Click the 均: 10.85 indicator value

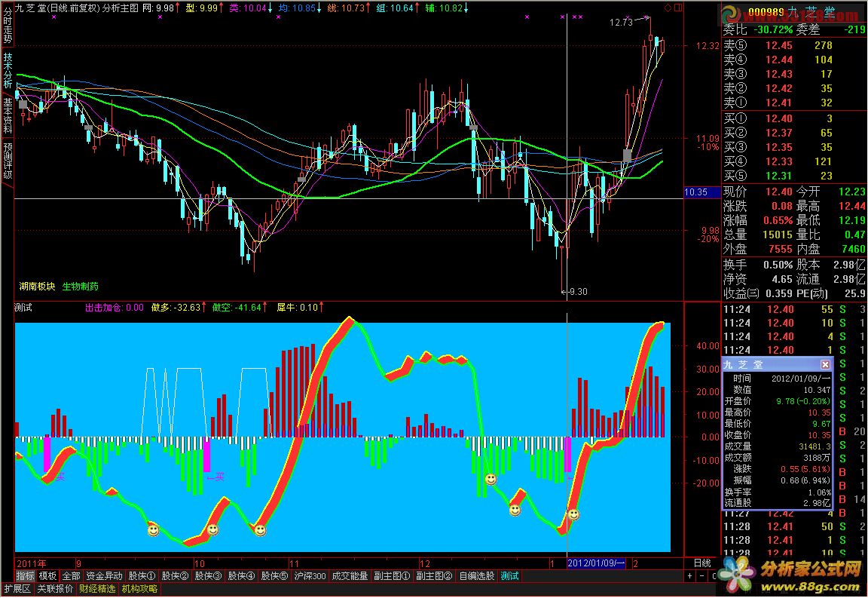(299, 8)
